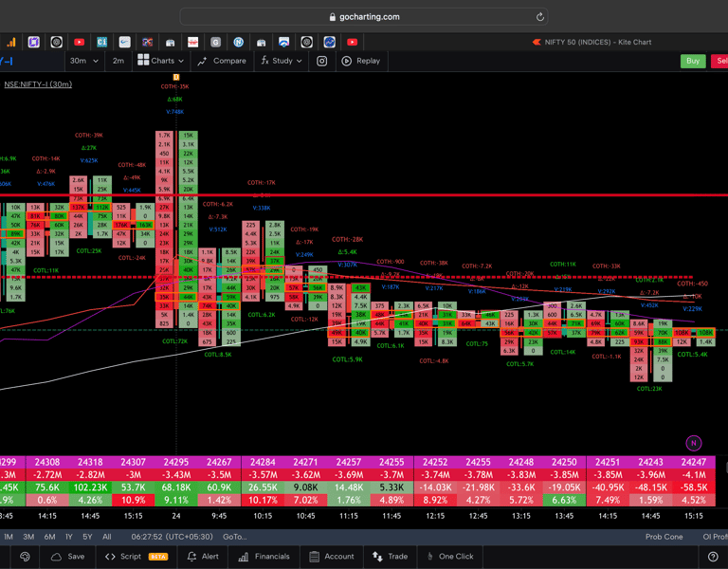
Task: Select the 1M range
Action: tap(9, 537)
